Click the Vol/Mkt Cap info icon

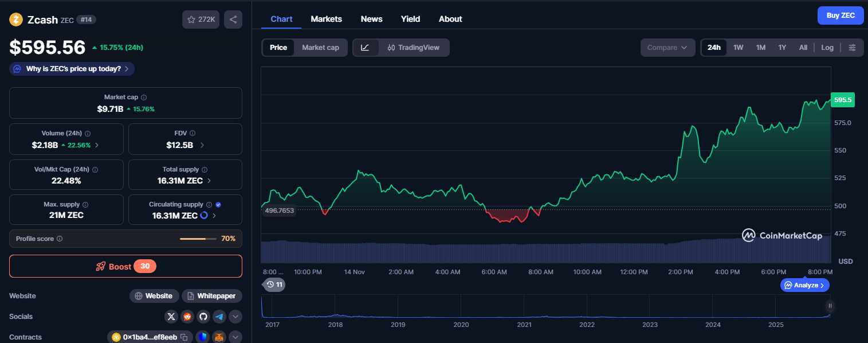click(x=95, y=170)
